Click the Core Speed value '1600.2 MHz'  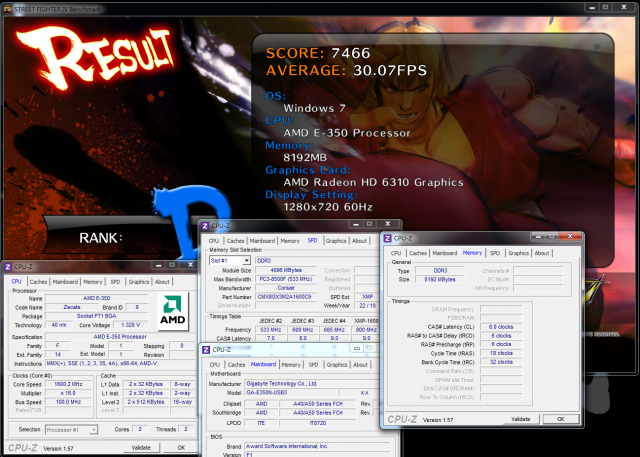pos(68,384)
